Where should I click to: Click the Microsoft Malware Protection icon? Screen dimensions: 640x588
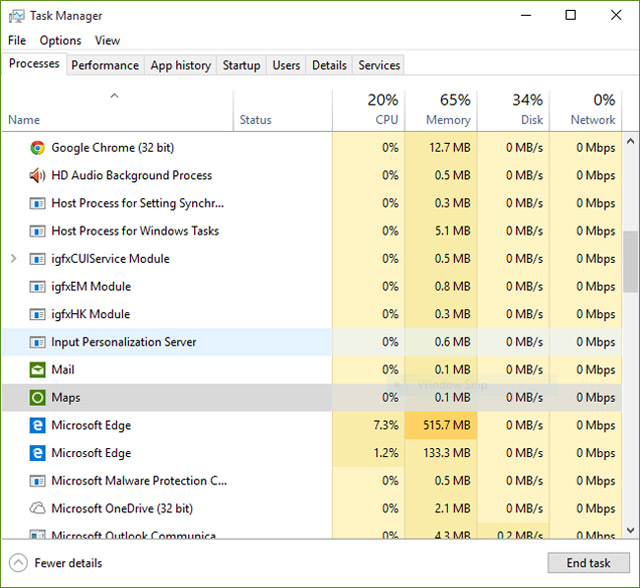(38, 481)
